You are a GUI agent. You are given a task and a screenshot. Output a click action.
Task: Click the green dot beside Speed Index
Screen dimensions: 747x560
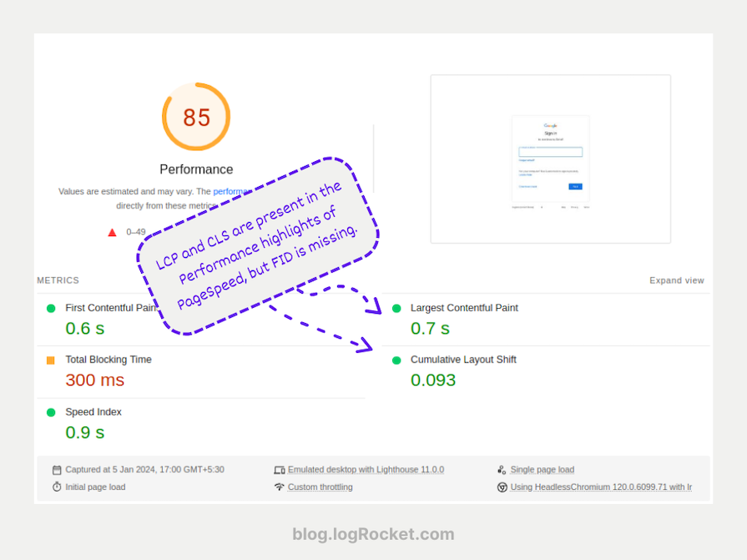point(52,412)
